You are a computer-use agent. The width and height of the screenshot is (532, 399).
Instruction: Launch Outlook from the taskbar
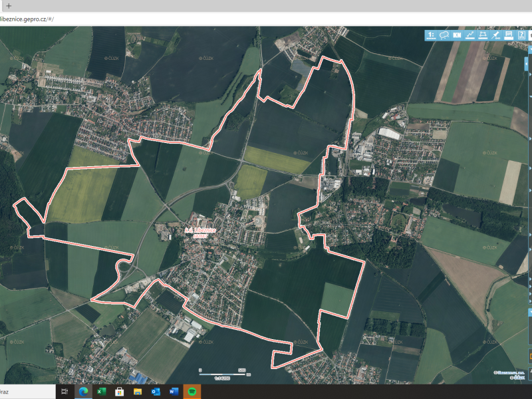pyautogui.click(x=155, y=392)
